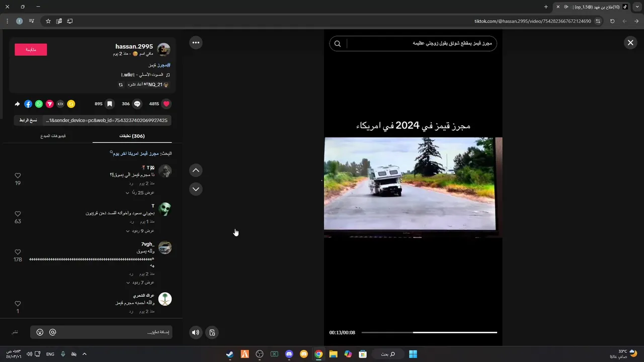
Task: Reload the page in Chrome
Action: pyautogui.click(x=612, y=21)
